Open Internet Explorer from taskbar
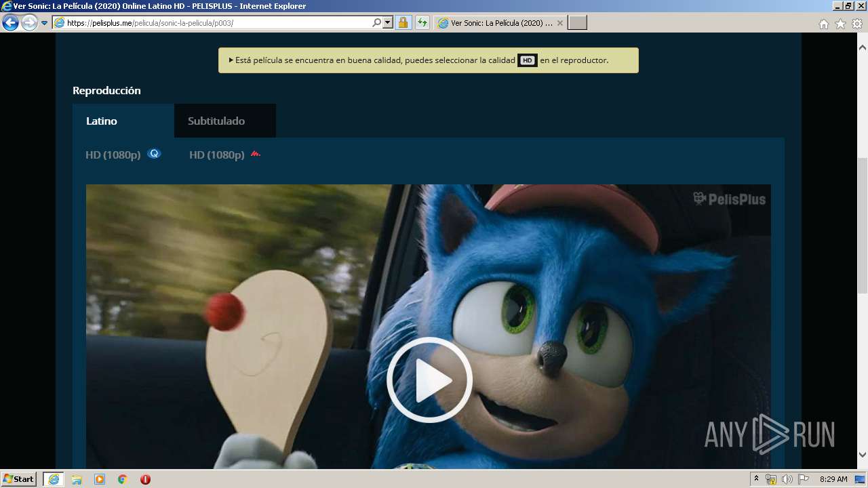The width and height of the screenshot is (868, 488). [54, 479]
